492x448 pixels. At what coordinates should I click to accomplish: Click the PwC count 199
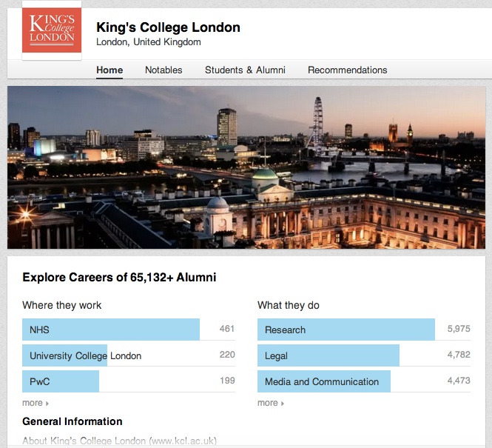227,381
